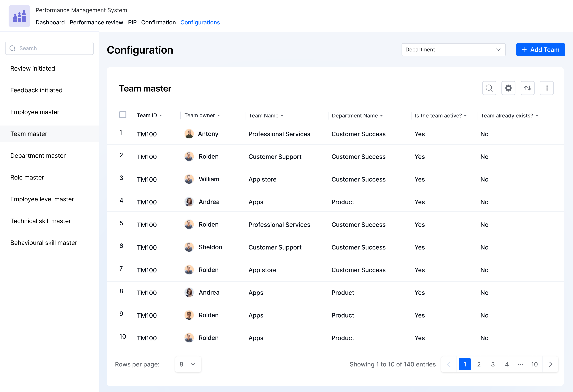Screen dimensions: 573x392
Task: Open the Performance review tab
Action: click(96, 22)
